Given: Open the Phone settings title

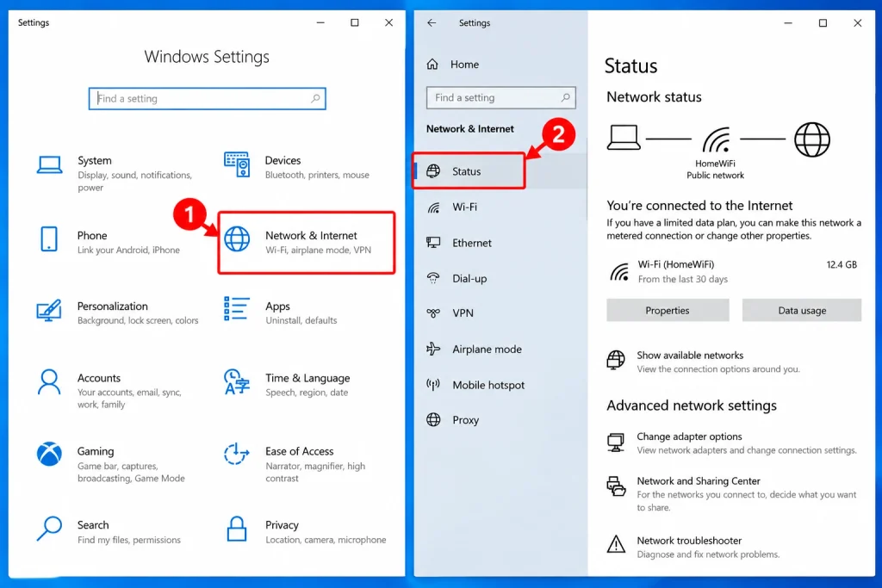Looking at the screenshot, I should point(92,236).
